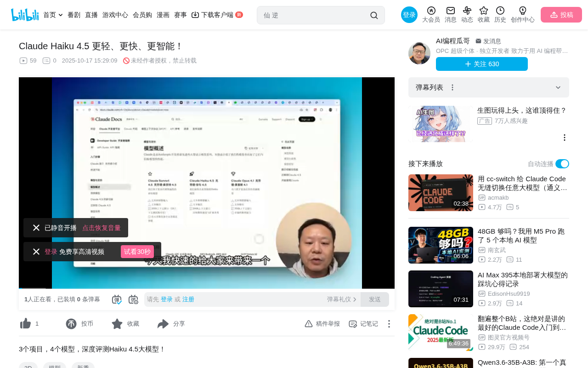Open the 收藏 star icon in header

484,15
